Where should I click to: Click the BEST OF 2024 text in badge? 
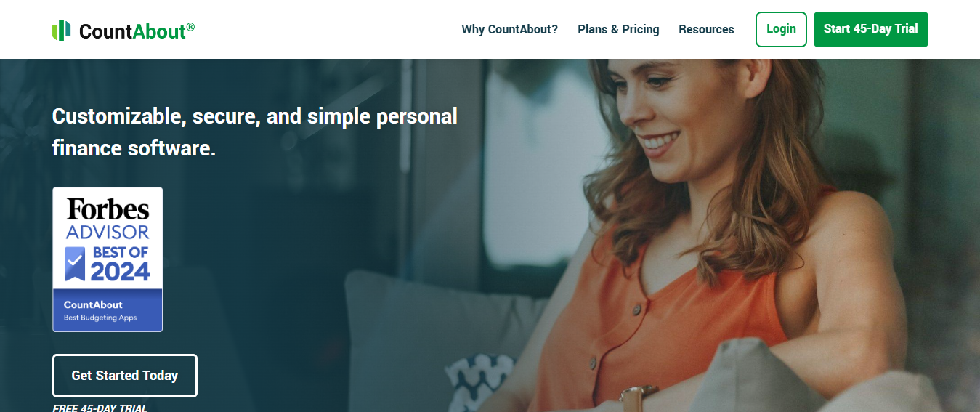pos(120,264)
